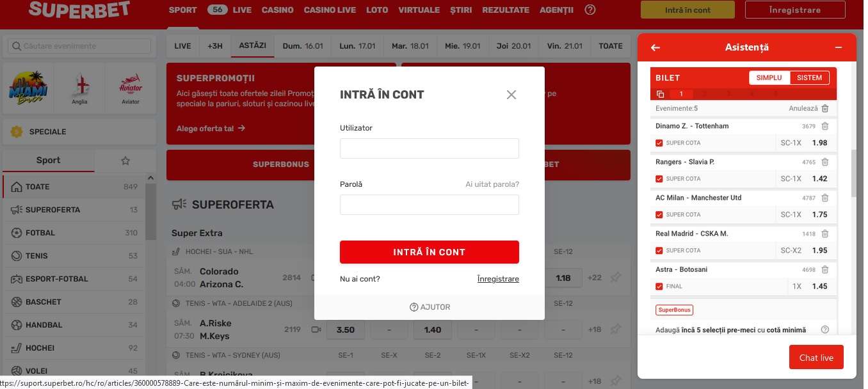Open the Casino menu item
The image size is (868, 389).
pos(277,10)
